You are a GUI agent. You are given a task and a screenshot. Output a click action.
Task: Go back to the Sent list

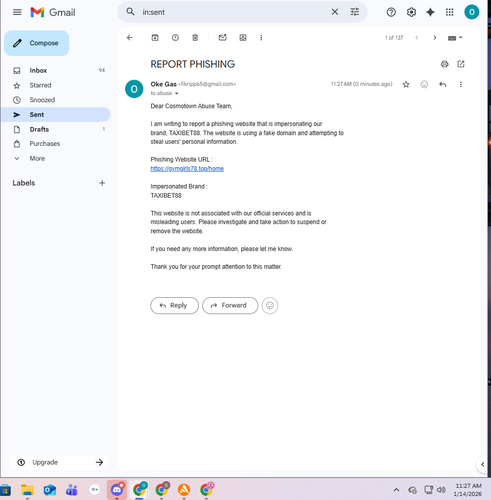coord(130,38)
